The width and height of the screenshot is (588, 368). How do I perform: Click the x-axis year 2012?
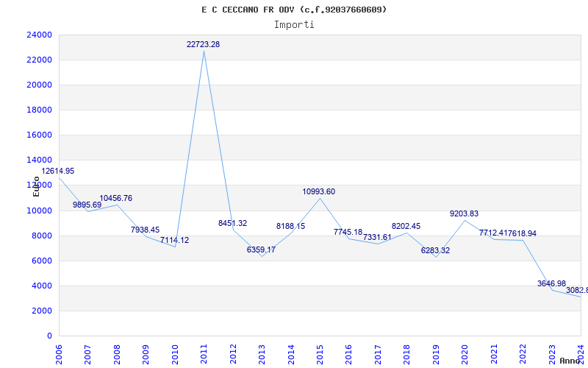pyautogui.click(x=233, y=354)
